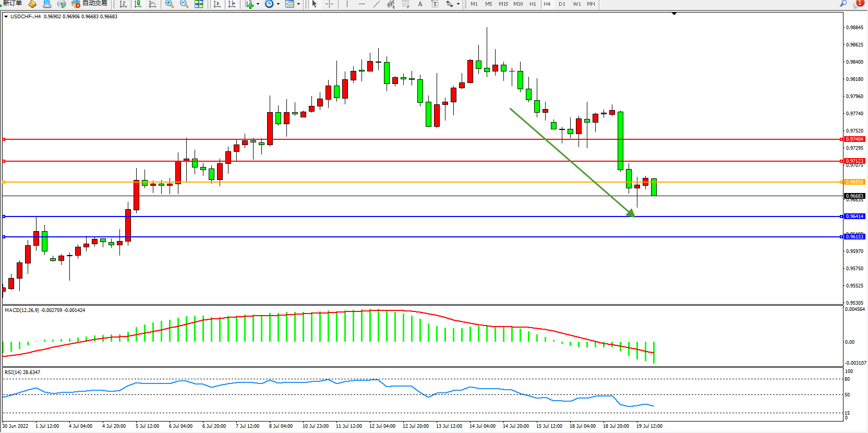The height and width of the screenshot is (433, 868).
Task: Toggle chart auto scroll
Action: 218,4
